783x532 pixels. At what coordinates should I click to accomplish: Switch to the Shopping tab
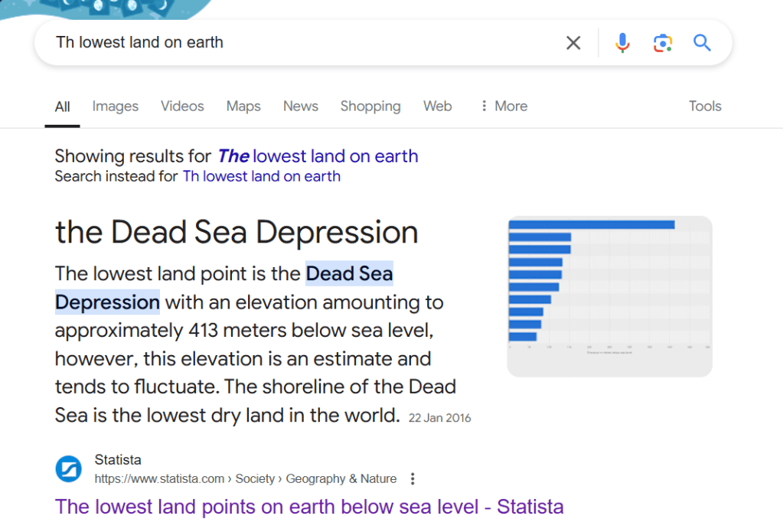click(370, 106)
